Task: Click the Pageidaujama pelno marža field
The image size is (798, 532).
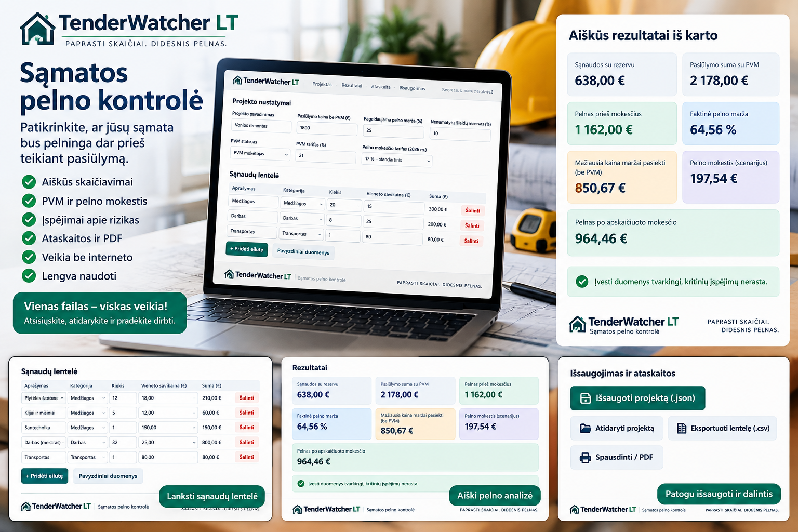Action: tap(393, 131)
